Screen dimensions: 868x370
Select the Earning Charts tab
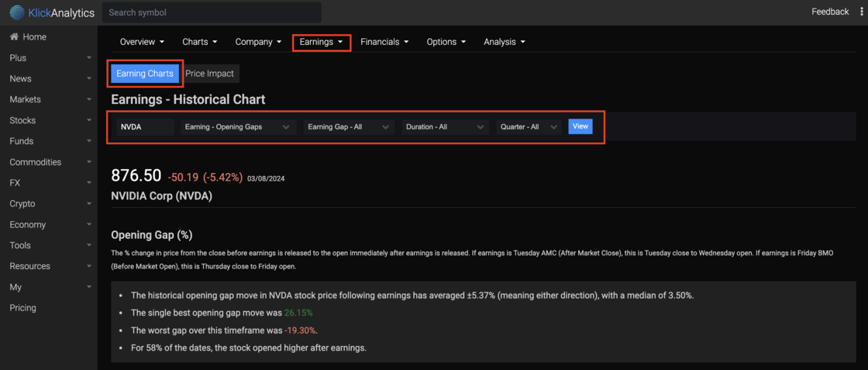tap(145, 73)
